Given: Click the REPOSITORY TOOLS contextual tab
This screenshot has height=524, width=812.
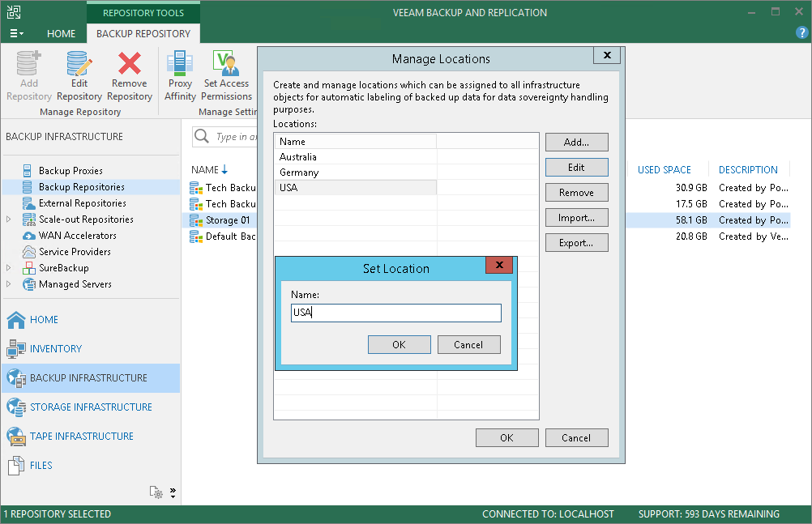Looking at the screenshot, I should pos(143,12).
